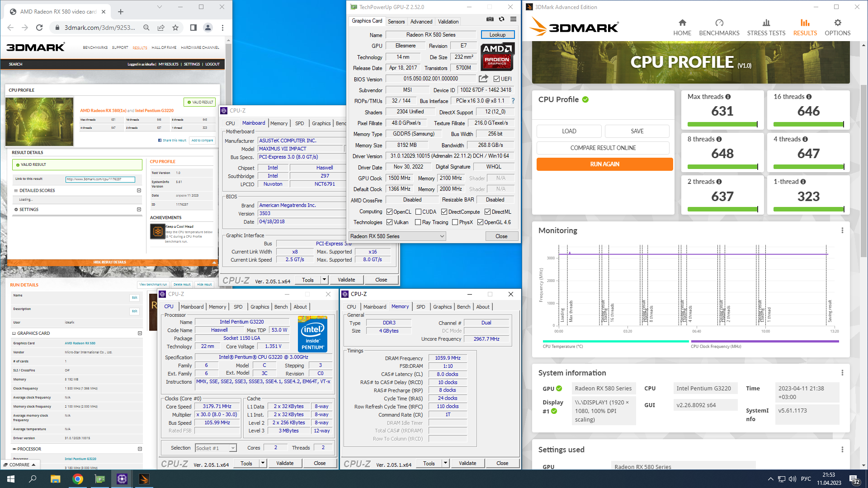This screenshot has width=868, height=488.
Task: Collapse GRAPHICS CARD section on webpage
Action: [x=140, y=333]
